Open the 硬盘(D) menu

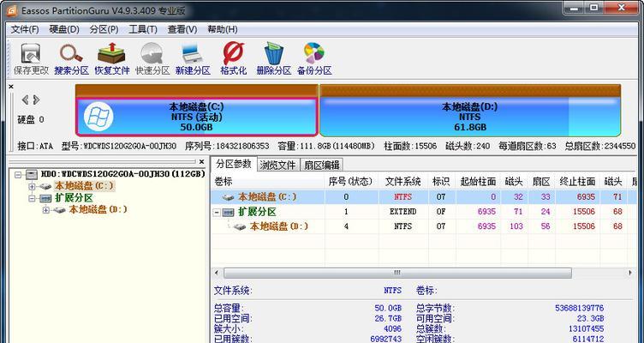(64, 30)
